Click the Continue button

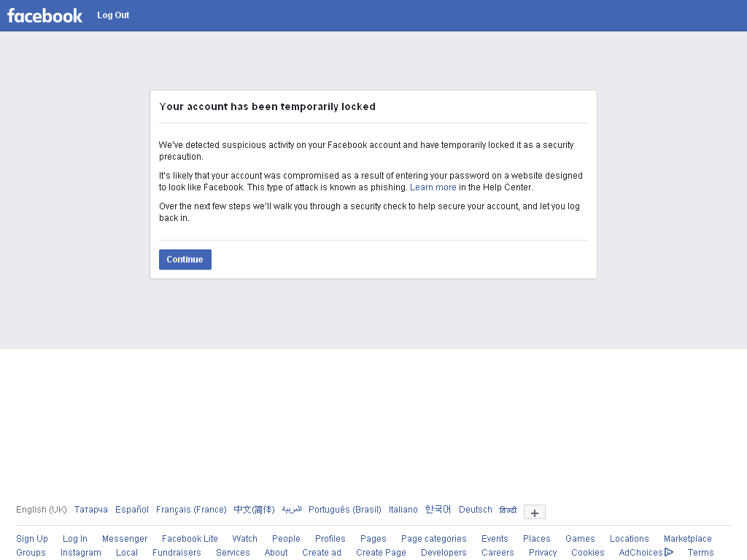tap(185, 260)
